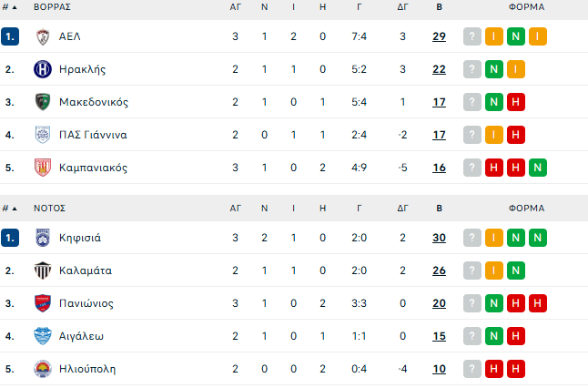Viewport: 588px width, 388px height.
Task: Click the Καλαμάτα team crest
Action: pyautogui.click(x=42, y=271)
